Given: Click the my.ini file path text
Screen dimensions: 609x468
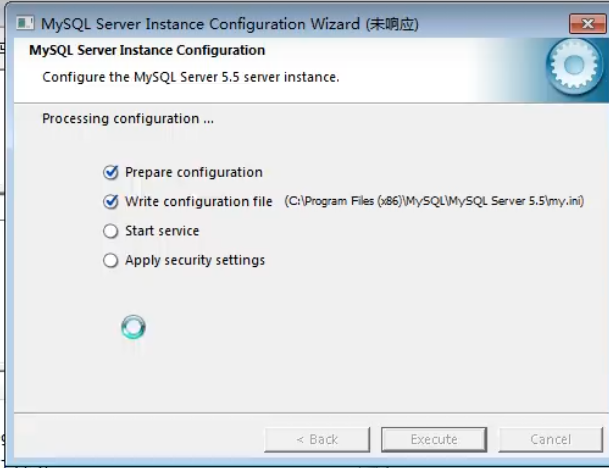Looking at the screenshot, I should 433,201.
